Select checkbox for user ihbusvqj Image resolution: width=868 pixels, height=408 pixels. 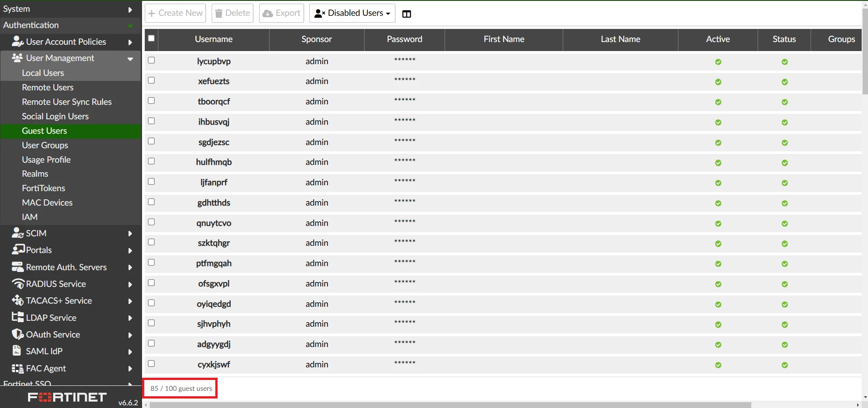click(151, 121)
